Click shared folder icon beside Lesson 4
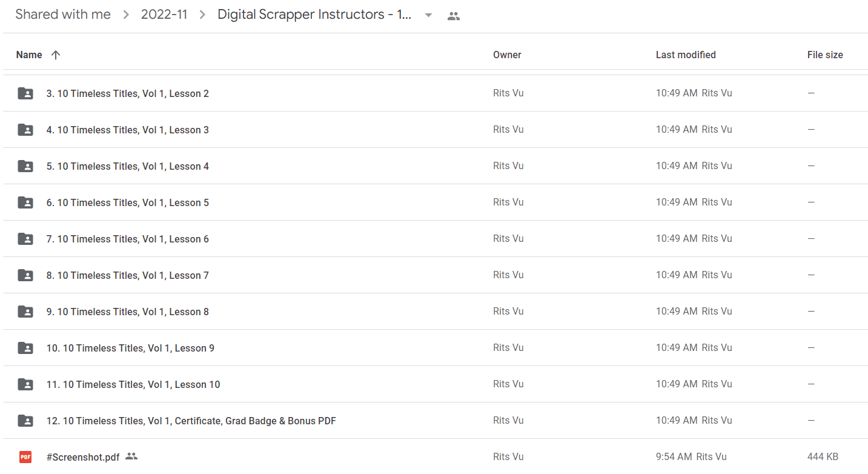868x474 pixels. (x=25, y=166)
